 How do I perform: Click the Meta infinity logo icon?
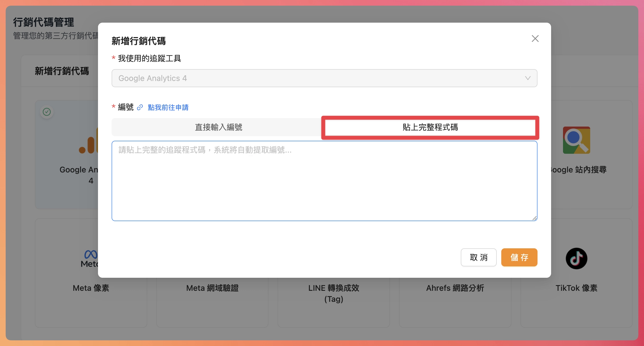[x=91, y=255]
